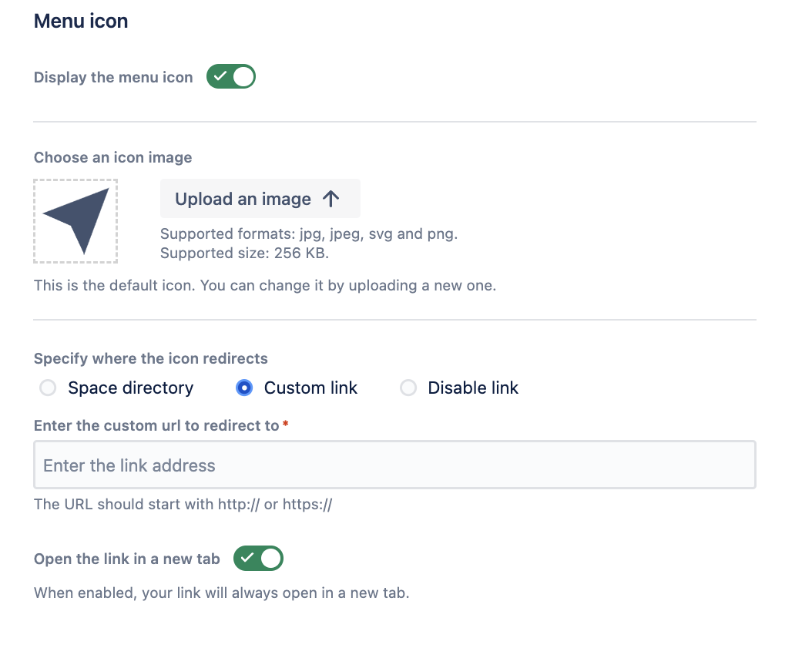Click the checkmark inside the new tab toggle

point(248,559)
